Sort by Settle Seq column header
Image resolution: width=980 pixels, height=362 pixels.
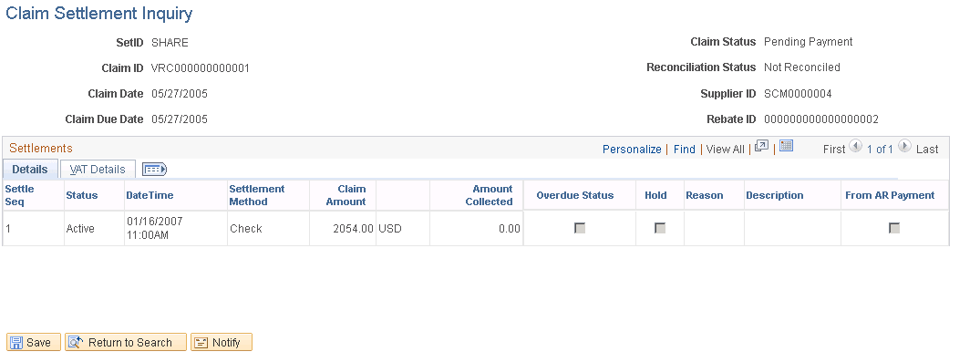[x=19, y=195]
